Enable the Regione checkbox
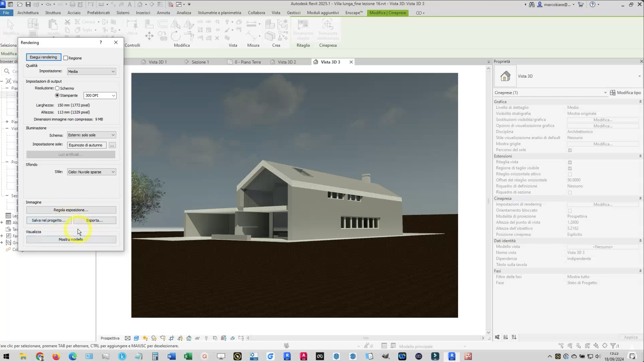The height and width of the screenshot is (362, 644). point(66,58)
